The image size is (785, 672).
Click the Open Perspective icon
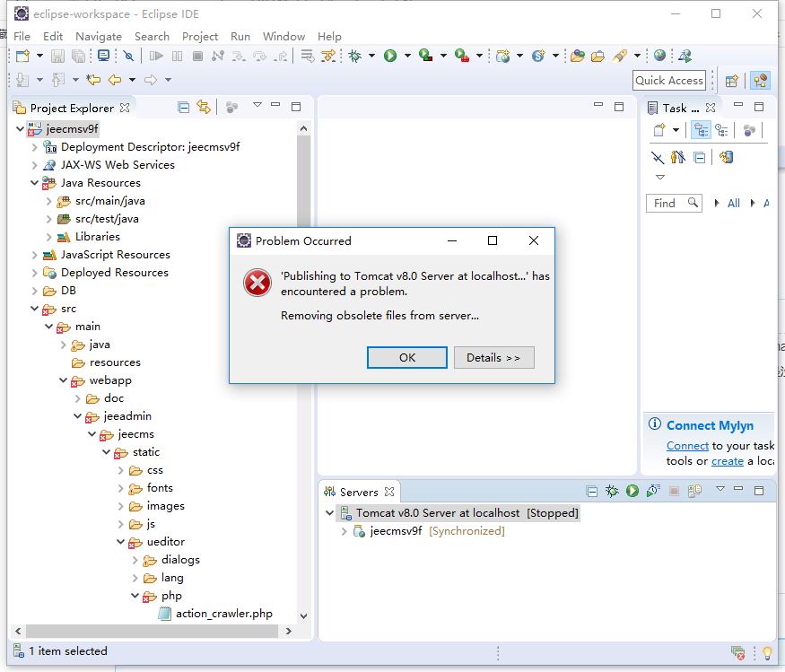pyautogui.click(x=731, y=81)
